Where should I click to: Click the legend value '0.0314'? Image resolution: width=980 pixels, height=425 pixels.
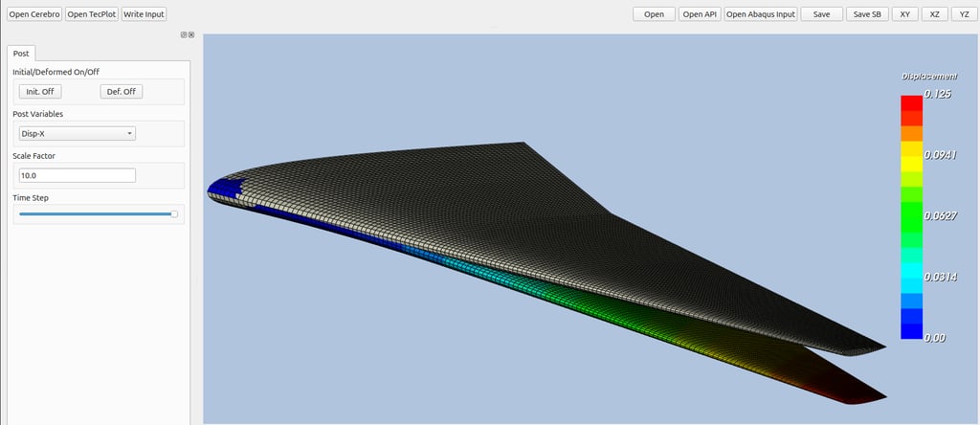tap(941, 277)
